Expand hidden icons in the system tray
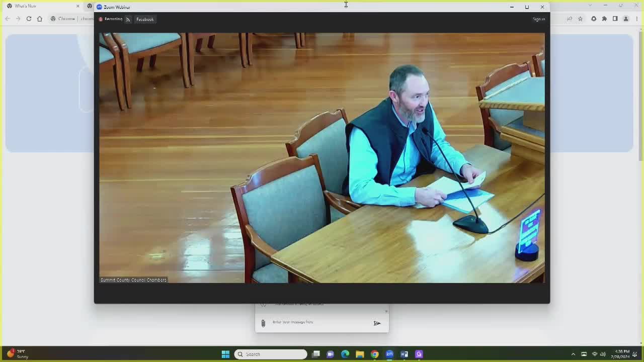 pyautogui.click(x=573, y=354)
